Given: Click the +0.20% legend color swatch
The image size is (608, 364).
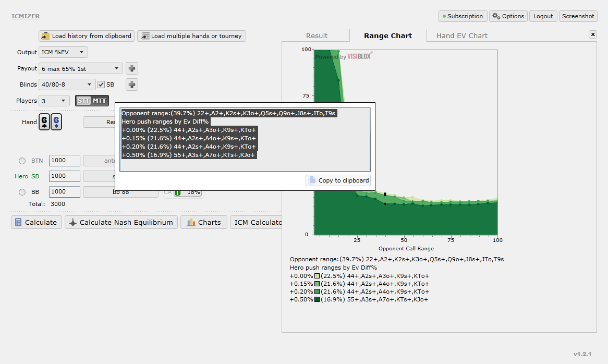Looking at the screenshot, I should click(x=317, y=292).
